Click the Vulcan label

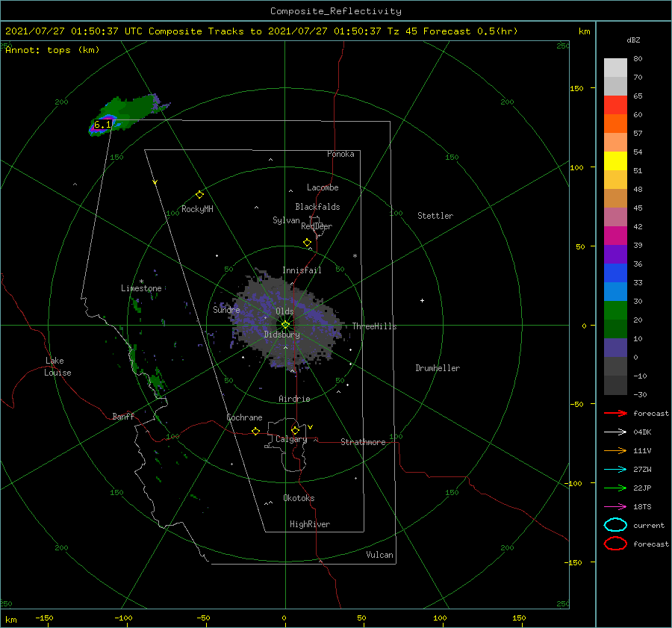(379, 555)
